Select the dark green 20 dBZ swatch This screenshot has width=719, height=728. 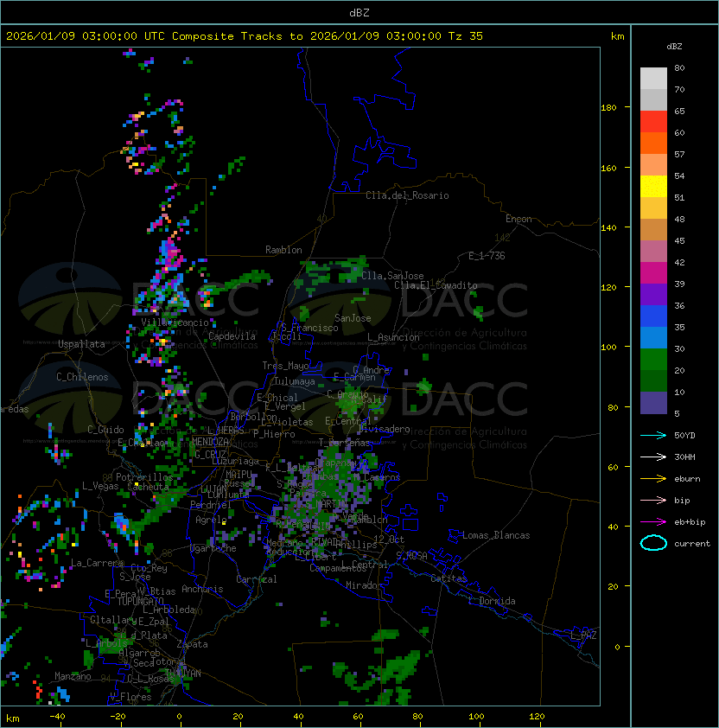pyautogui.click(x=653, y=380)
